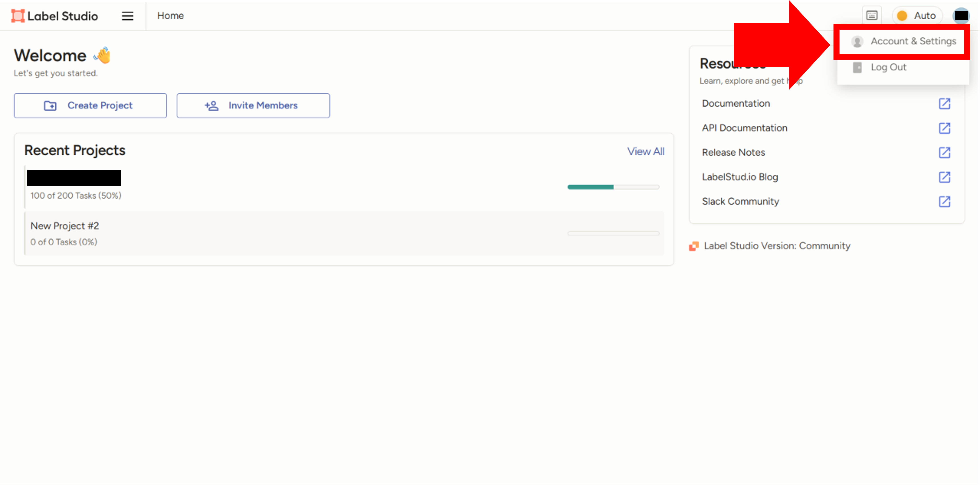The width and height of the screenshot is (980, 485).
Task: Click progress bar of the 50% project
Action: pos(613,187)
